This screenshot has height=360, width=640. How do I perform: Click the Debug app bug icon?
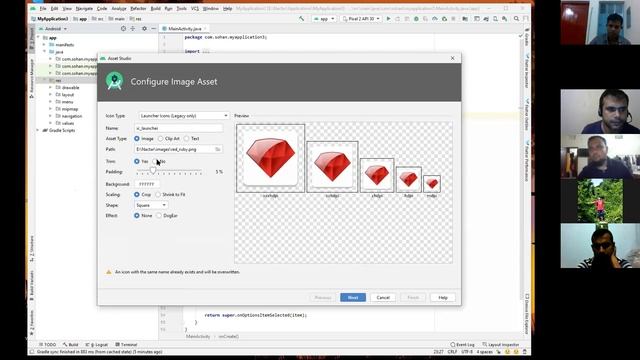pos(416,19)
